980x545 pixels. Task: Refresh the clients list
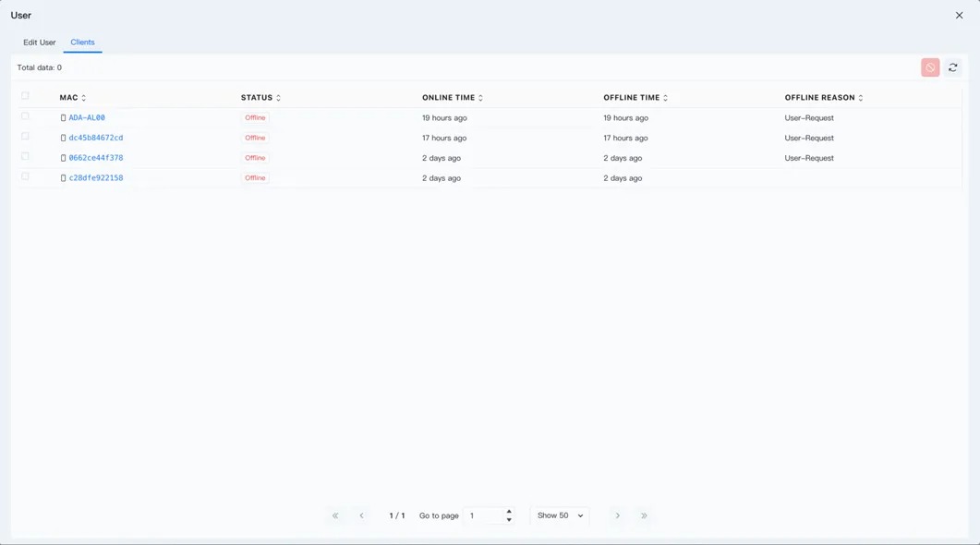pos(953,67)
